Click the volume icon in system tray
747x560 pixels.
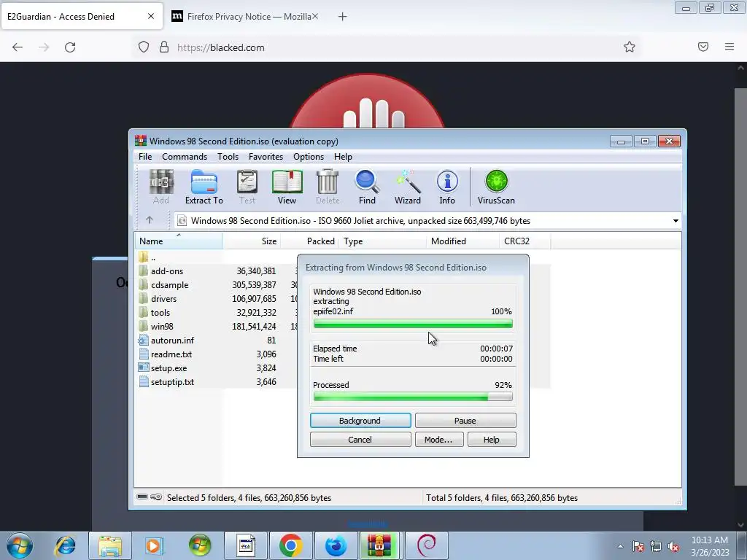click(673, 547)
